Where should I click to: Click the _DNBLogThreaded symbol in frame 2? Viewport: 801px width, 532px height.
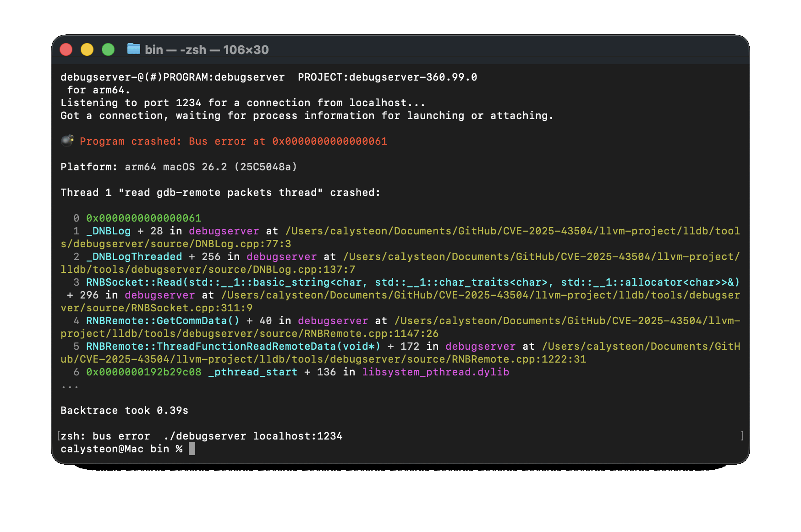[x=134, y=257]
